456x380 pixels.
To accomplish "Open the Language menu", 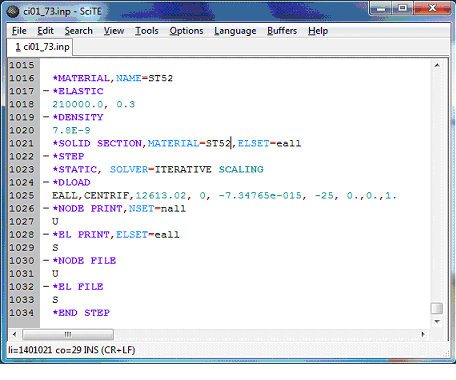I will point(235,31).
